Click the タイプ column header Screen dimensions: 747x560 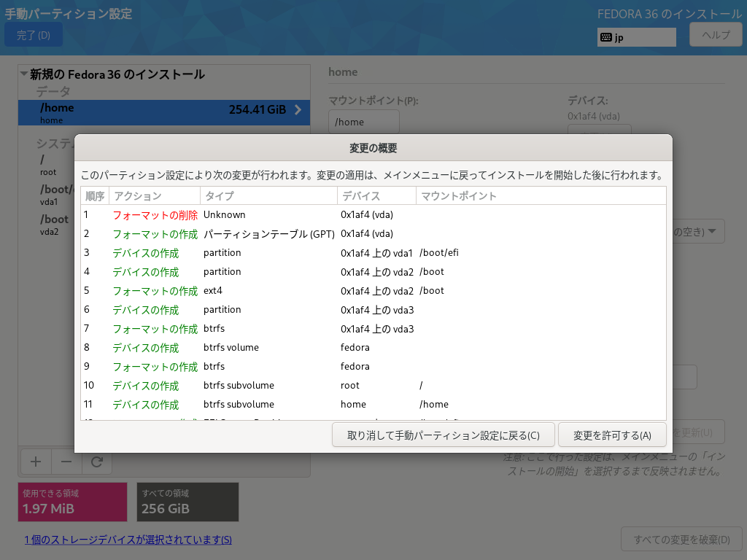tap(268, 195)
